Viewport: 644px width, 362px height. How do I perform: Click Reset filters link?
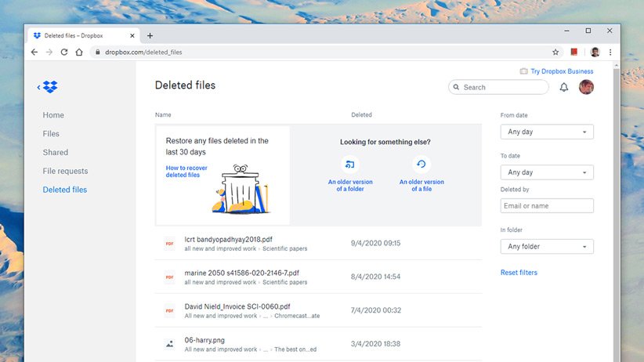519,273
